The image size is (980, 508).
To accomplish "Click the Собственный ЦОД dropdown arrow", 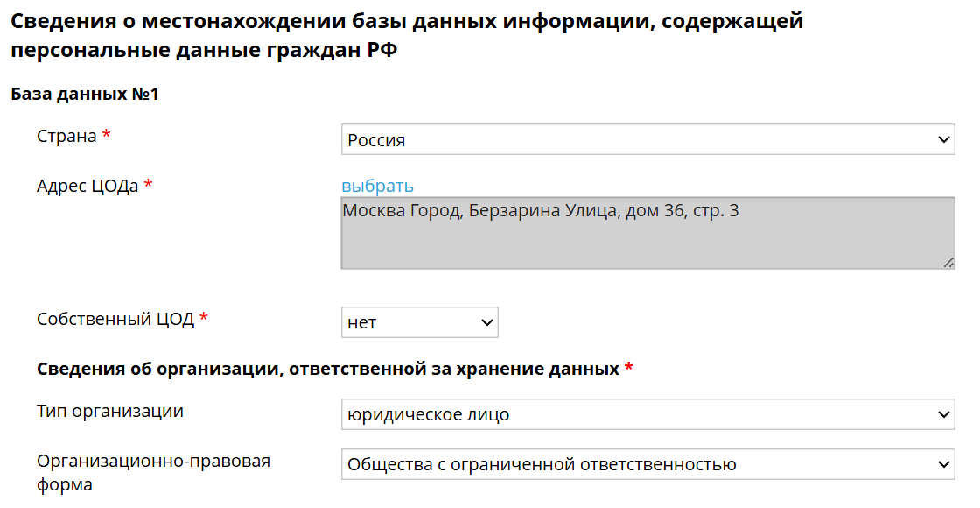I will click(x=486, y=322).
